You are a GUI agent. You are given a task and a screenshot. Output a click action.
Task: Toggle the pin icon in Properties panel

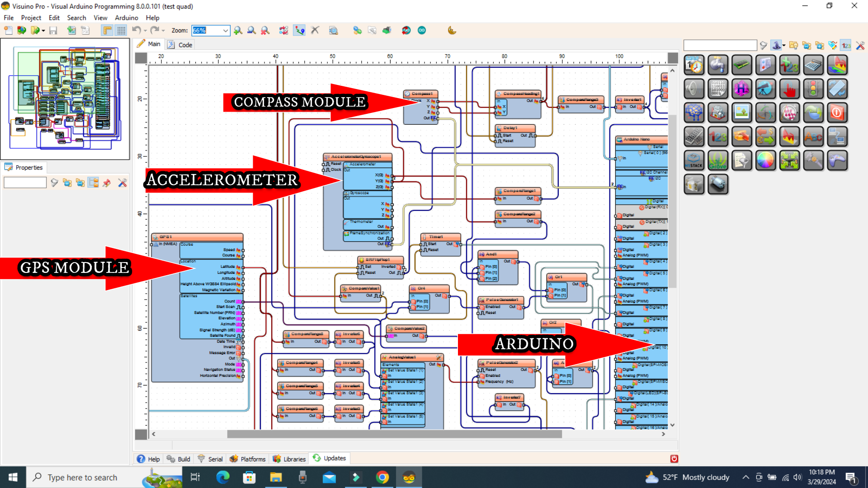(107, 183)
